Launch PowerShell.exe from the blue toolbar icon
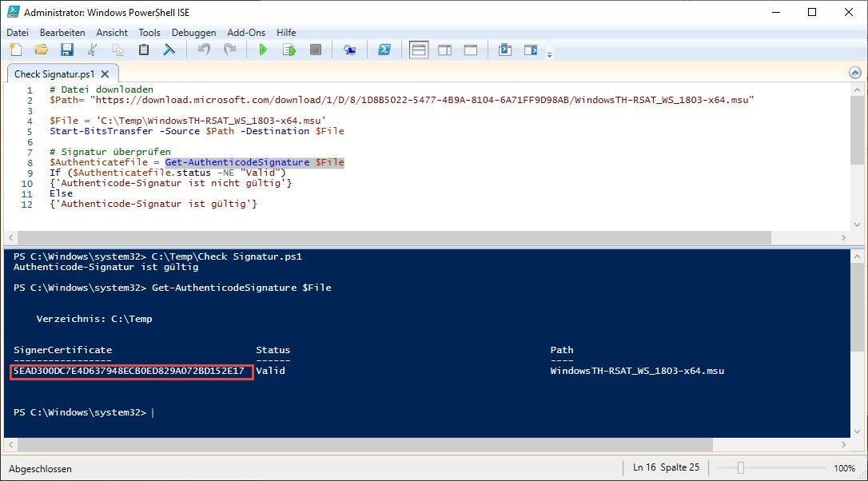This screenshot has height=481, width=868. click(384, 50)
